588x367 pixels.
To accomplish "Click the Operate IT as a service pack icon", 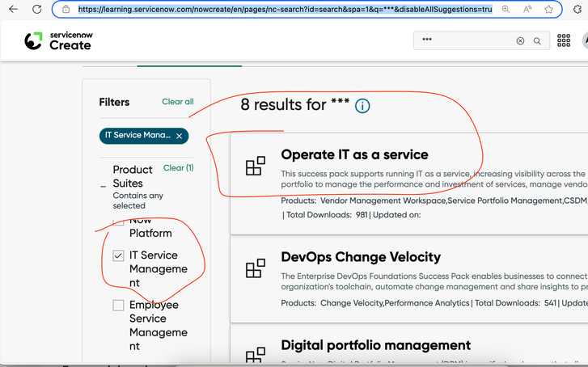I will 256,166.
